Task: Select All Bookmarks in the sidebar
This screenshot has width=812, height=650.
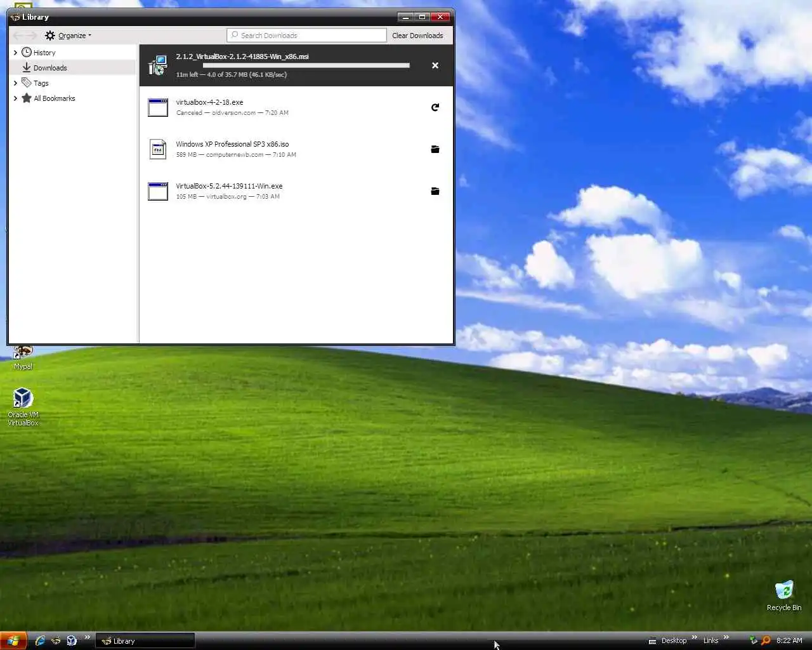Action: (x=73, y=98)
